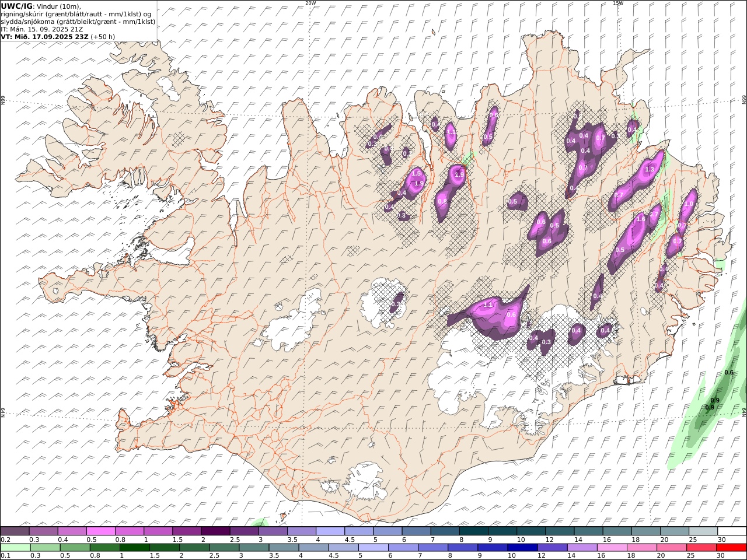Choose the white swatch above top-row 30
The image size is (747, 560).
tap(731, 531)
